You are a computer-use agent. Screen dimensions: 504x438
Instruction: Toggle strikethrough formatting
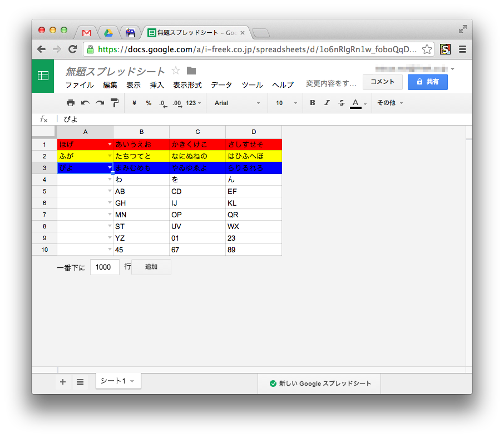(341, 103)
